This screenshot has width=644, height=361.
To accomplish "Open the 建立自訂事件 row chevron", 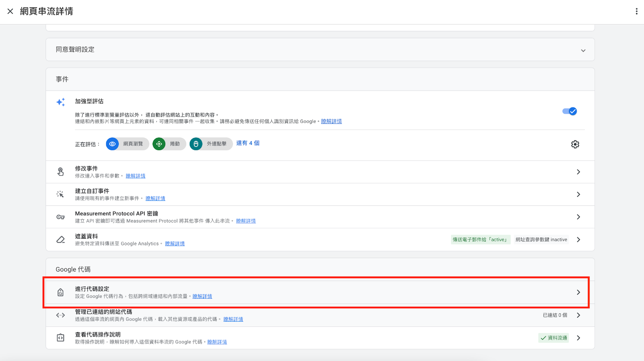I will tap(578, 194).
